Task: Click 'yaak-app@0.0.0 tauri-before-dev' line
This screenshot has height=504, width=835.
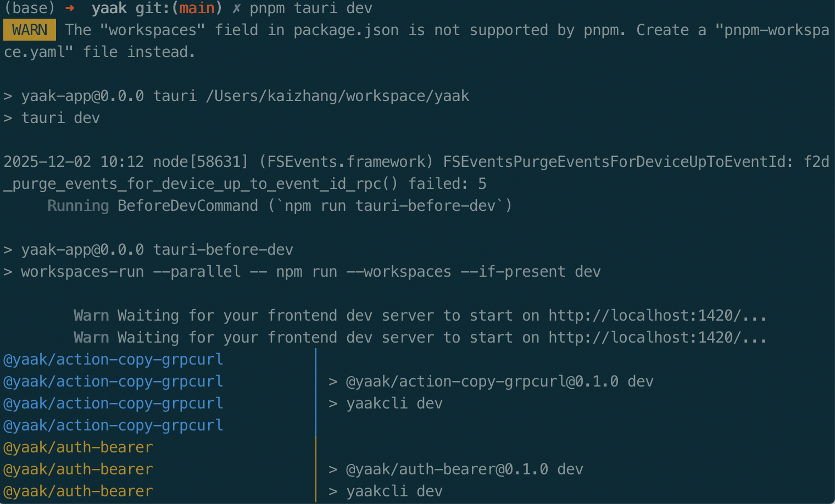Action: pos(157,250)
